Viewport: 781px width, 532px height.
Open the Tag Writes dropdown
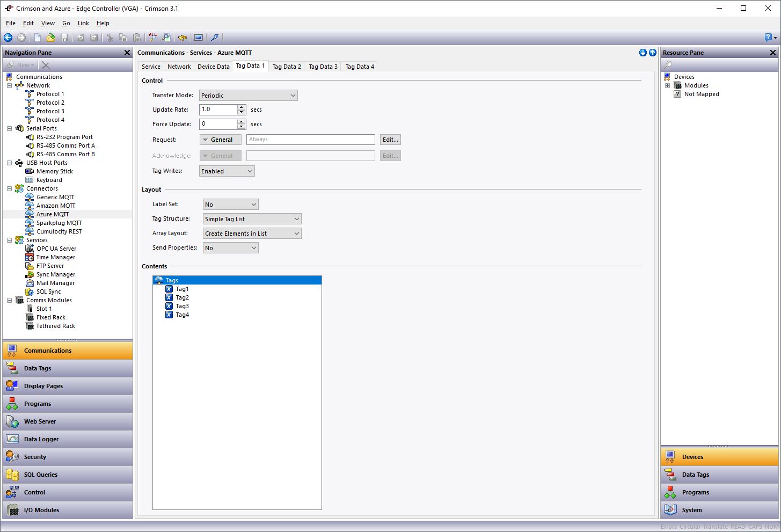click(x=227, y=171)
